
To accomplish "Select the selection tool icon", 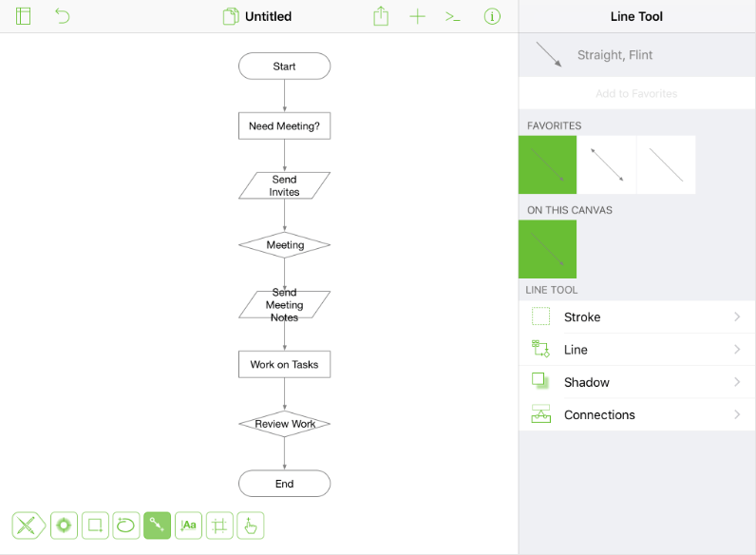I will (65, 525).
